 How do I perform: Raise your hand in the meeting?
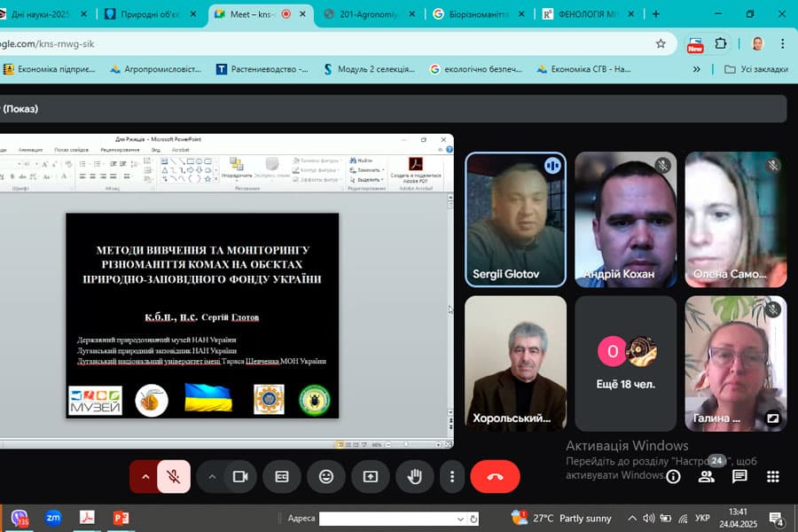(x=414, y=476)
